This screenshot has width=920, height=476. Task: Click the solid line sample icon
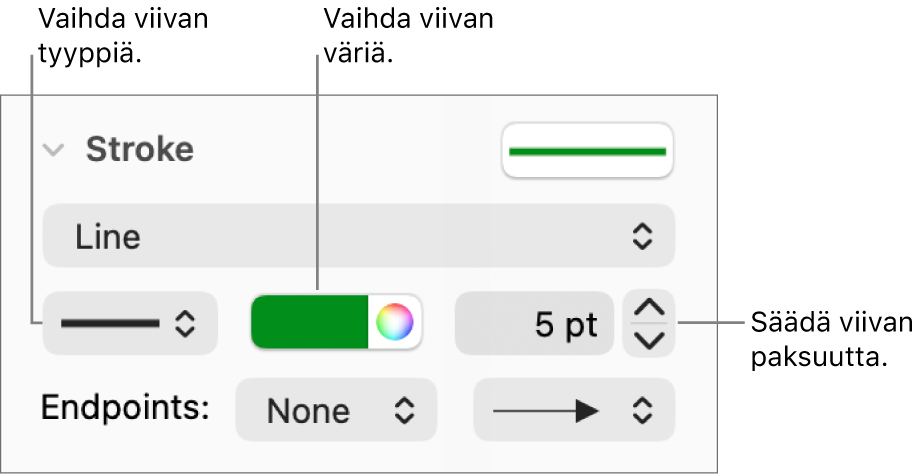coord(110,323)
